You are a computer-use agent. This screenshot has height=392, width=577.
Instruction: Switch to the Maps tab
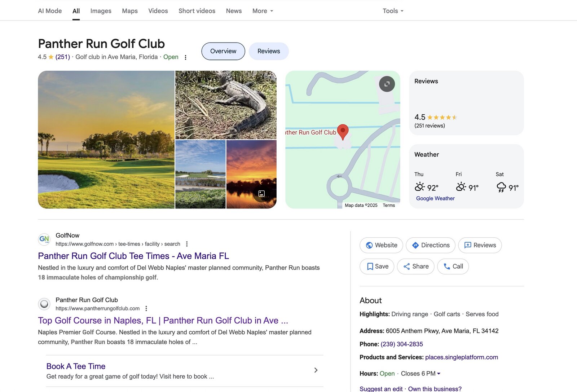coord(130,11)
